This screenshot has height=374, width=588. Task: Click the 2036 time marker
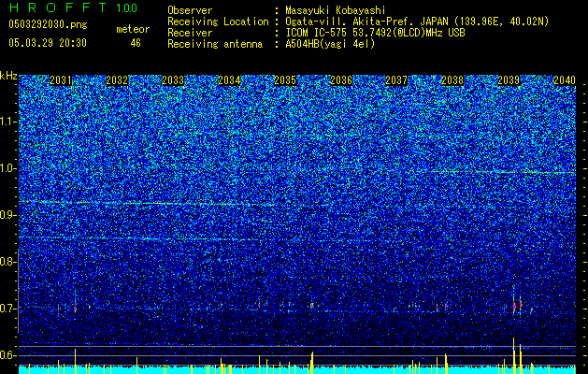point(341,80)
